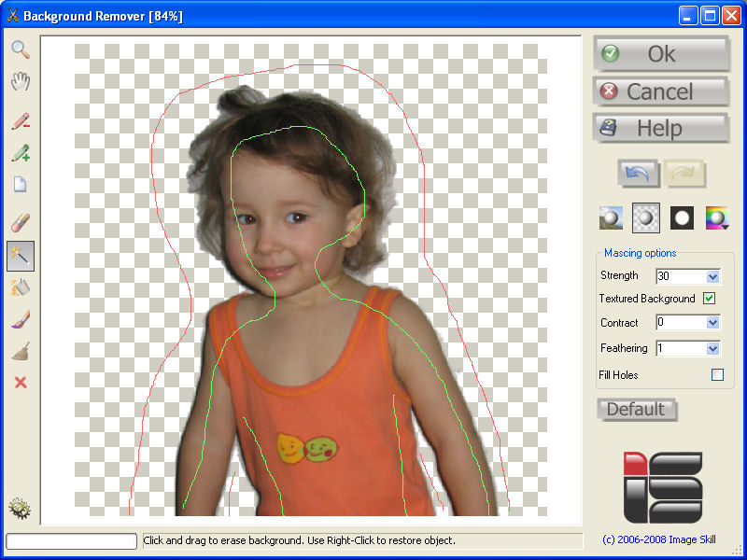
Task: Enable the Fill Holes option
Action: point(717,374)
